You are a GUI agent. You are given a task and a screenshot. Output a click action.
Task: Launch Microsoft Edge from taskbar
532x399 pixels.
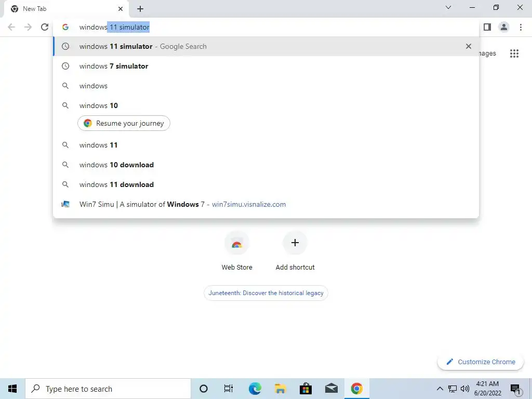point(255,389)
